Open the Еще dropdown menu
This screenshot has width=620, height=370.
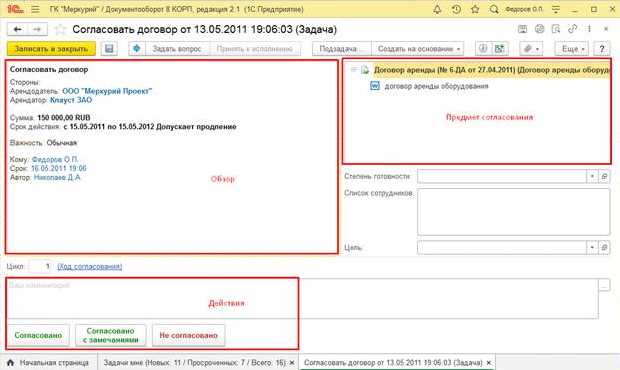[x=572, y=49]
